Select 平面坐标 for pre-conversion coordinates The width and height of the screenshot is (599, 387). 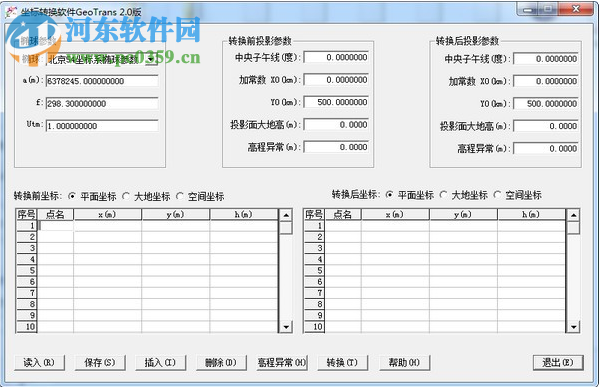point(92,196)
